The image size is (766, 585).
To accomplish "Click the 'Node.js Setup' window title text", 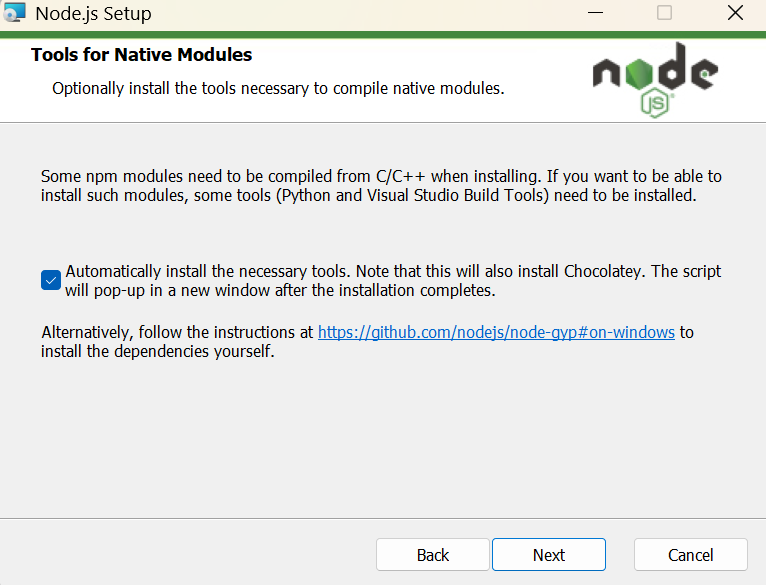I will pos(93,13).
